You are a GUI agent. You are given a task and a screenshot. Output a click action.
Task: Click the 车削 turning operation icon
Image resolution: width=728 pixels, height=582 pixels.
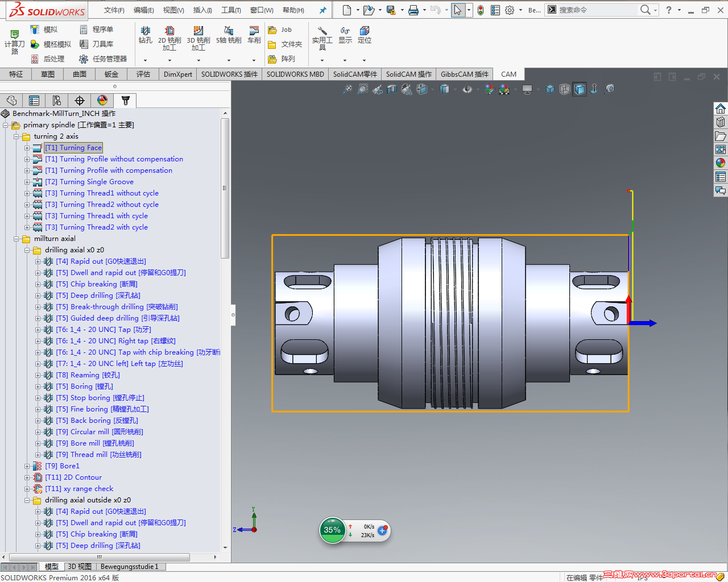254,31
